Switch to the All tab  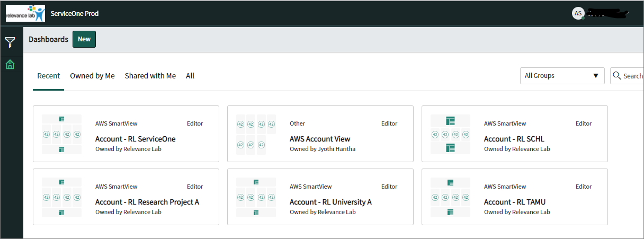tap(190, 76)
